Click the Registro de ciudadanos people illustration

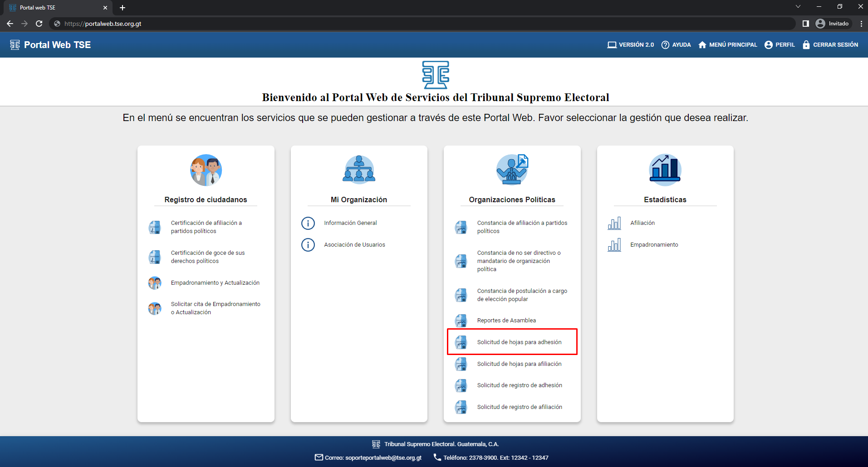206,170
